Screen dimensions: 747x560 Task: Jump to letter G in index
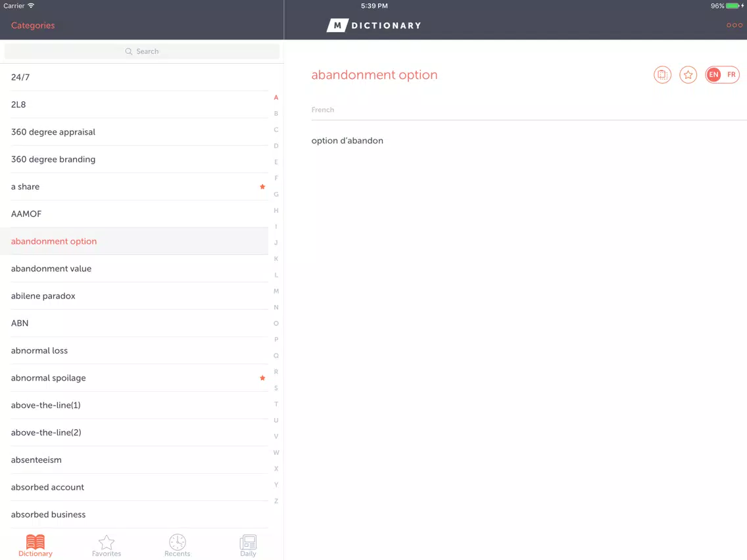coord(276,195)
